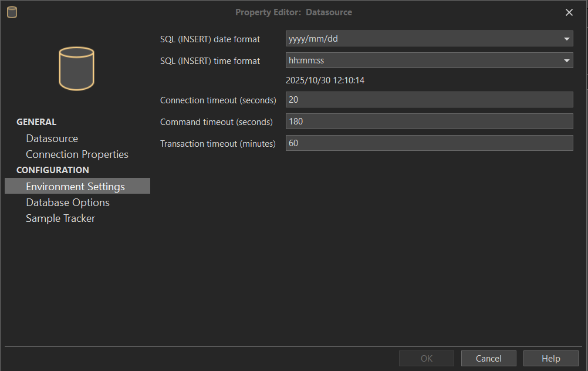The image size is (588, 371).
Task: Expand the SQL time format dropdown arrow
Action: [566, 60]
